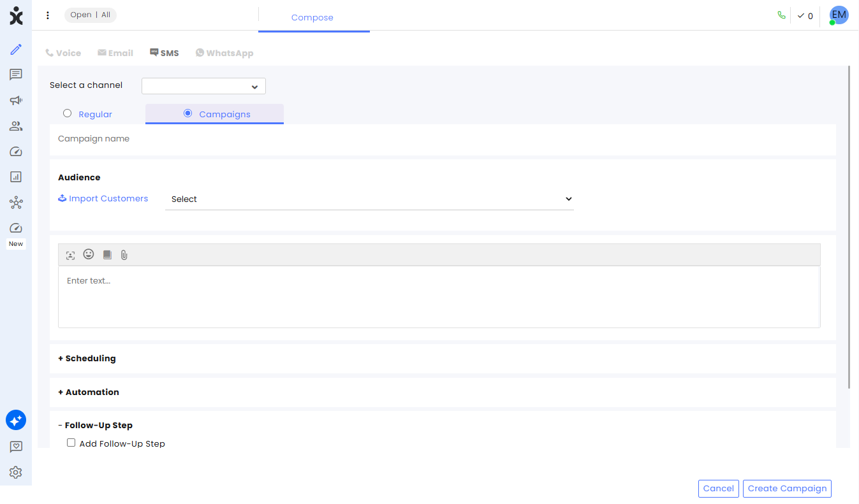Check the Add Follow-Up Step checkbox
Viewport: 859px width, 504px height.
tap(71, 443)
